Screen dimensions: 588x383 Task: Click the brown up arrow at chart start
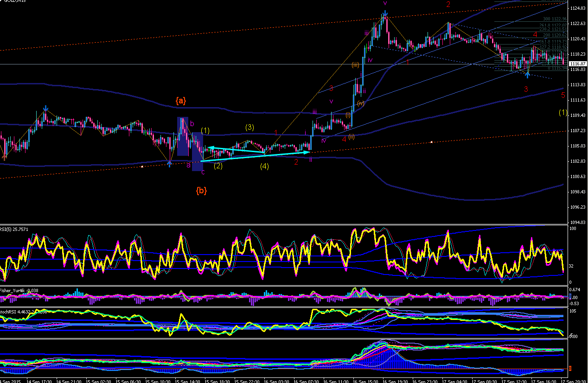(4, 157)
